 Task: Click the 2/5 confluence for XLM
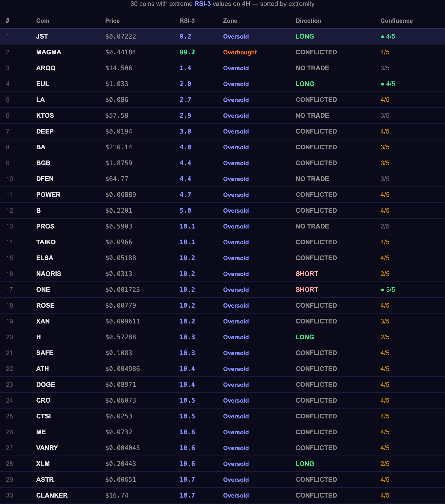[x=385, y=464]
